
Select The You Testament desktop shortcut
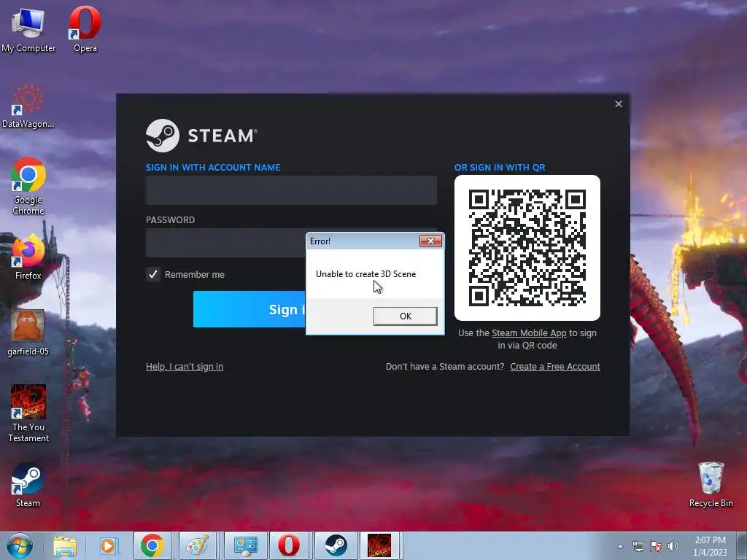28,413
